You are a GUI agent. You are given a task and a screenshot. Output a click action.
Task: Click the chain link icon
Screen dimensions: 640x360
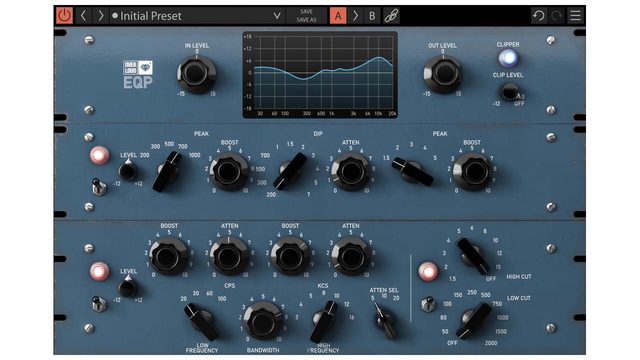point(391,16)
